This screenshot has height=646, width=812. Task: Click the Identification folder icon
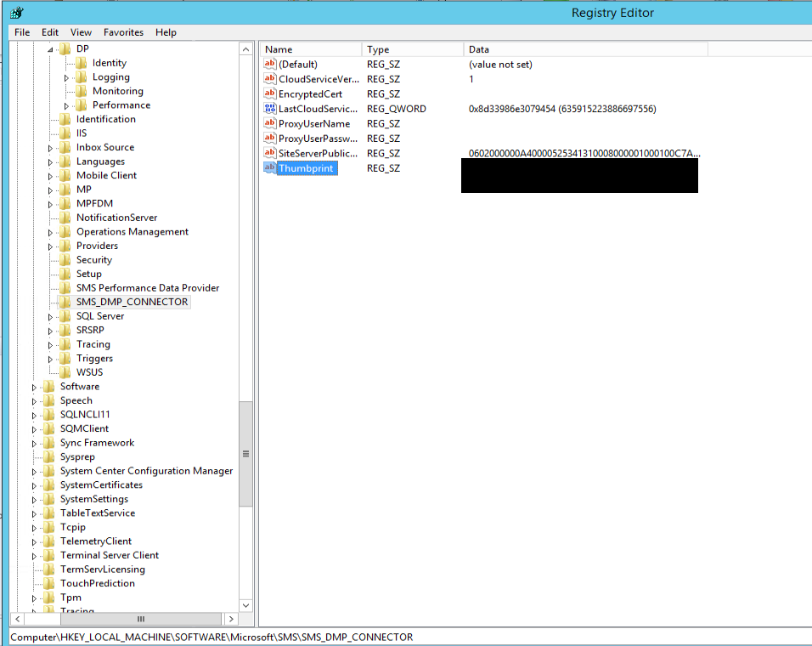point(65,119)
